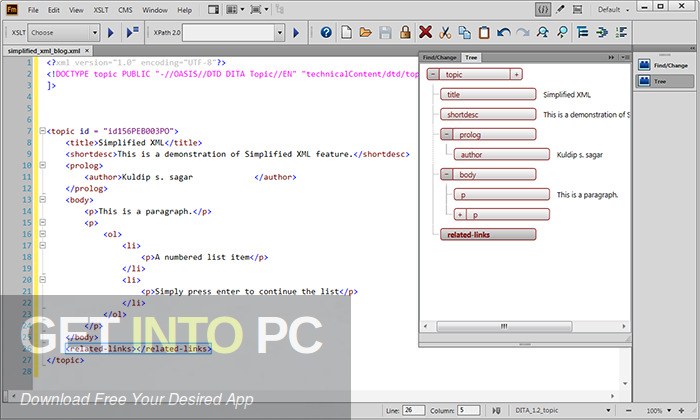Click the Find icon with the person and magnifier
The image size is (700, 420).
pyautogui.click(x=543, y=32)
